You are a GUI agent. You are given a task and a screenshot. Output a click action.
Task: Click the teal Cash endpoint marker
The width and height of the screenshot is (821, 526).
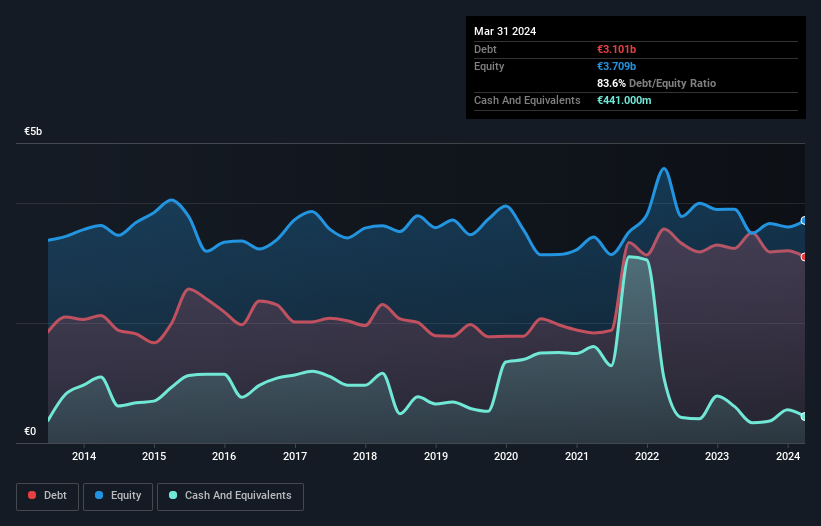[x=804, y=417]
